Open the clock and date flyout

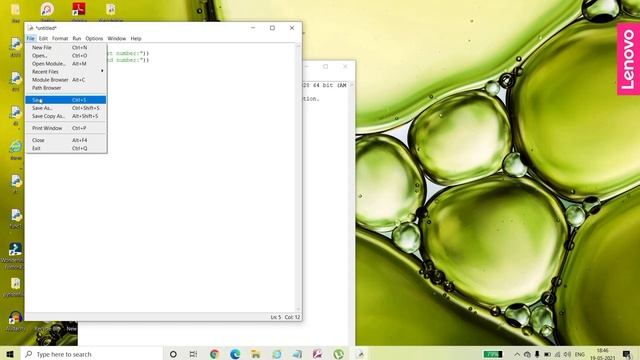point(603,354)
